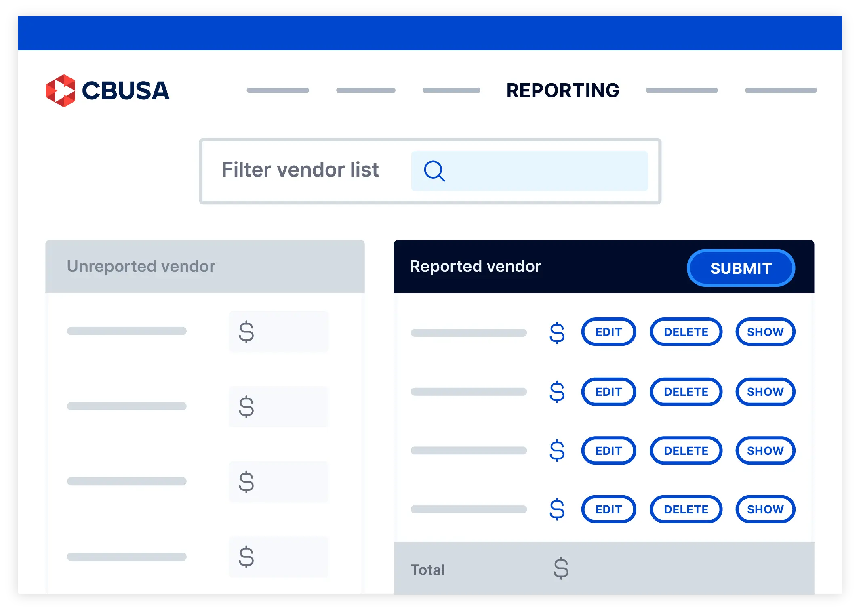
Task: Delete the fourth reported vendor
Action: click(x=686, y=509)
